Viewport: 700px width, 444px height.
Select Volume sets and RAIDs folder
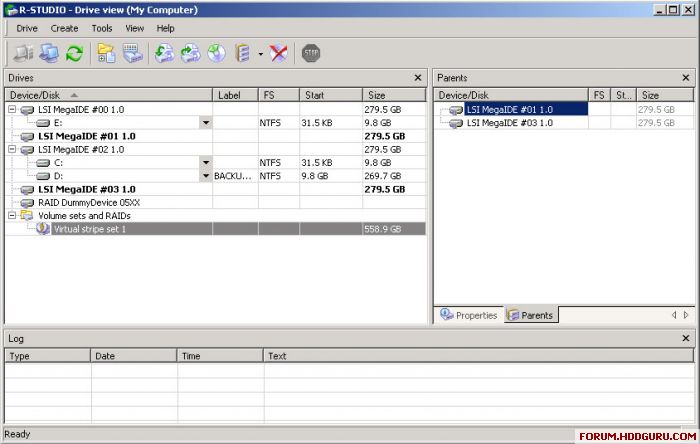point(84,216)
